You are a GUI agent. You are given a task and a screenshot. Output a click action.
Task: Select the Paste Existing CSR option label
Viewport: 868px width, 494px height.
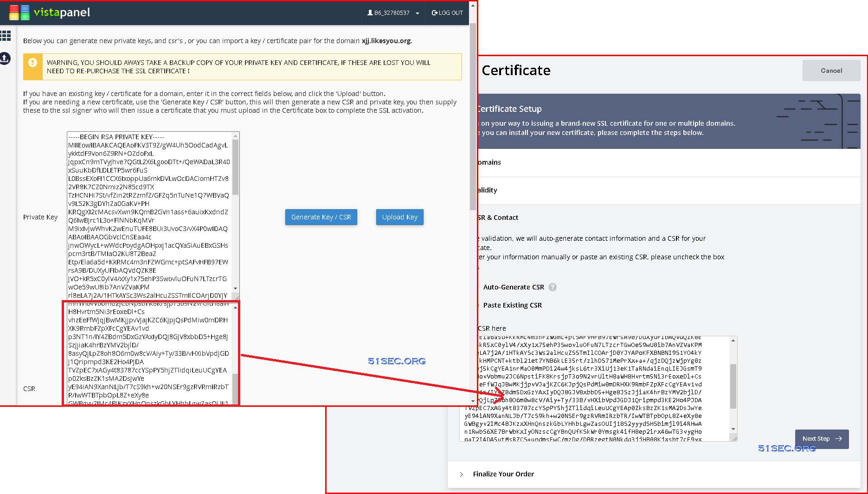(x=513, y=305)
